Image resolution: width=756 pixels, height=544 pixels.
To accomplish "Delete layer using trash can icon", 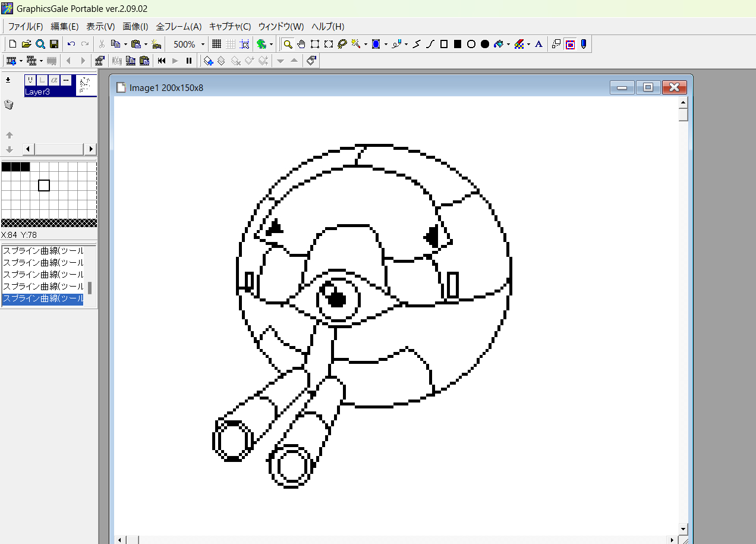I will click(x=8, y=105).
